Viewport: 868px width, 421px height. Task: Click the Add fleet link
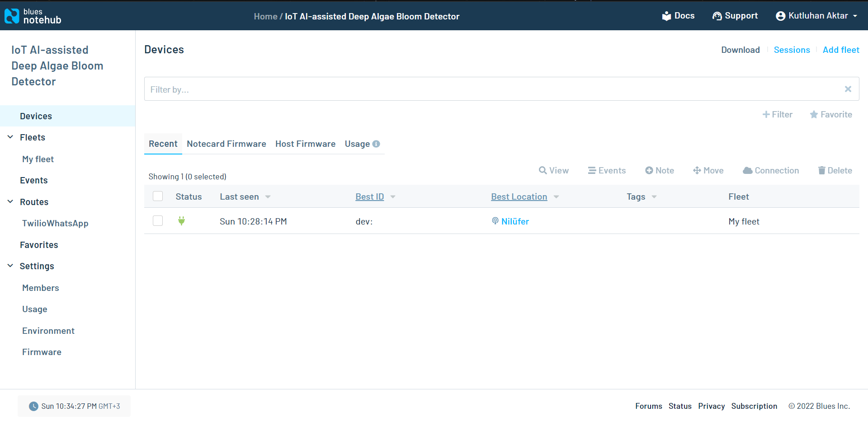[x=841, y=50]
